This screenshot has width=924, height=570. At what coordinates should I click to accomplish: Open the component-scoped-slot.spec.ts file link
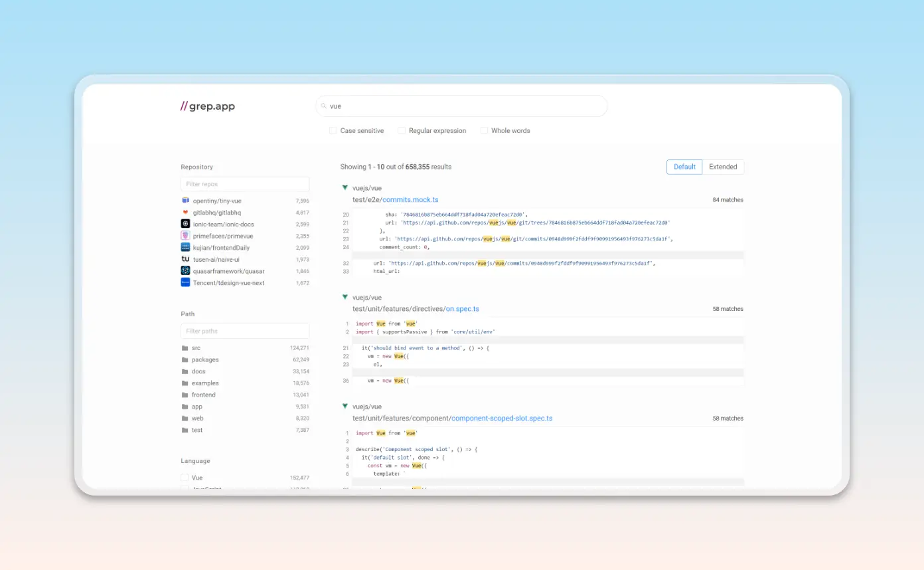coord(502,419)
